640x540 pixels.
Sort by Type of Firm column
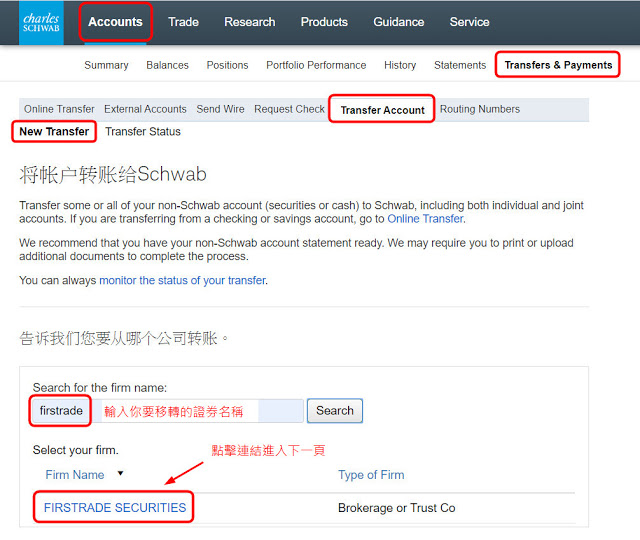(371, 475)
